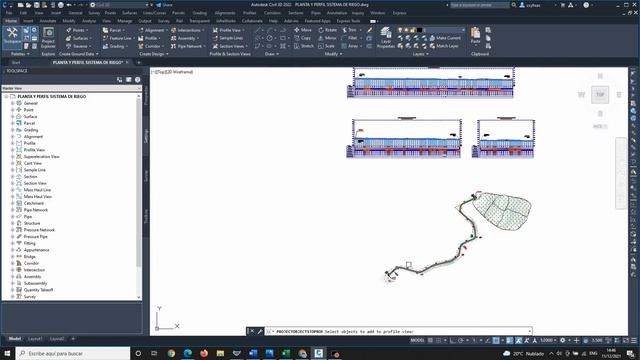
Task: Expand the Pipe Network tree node
Action: coord(13,210)
